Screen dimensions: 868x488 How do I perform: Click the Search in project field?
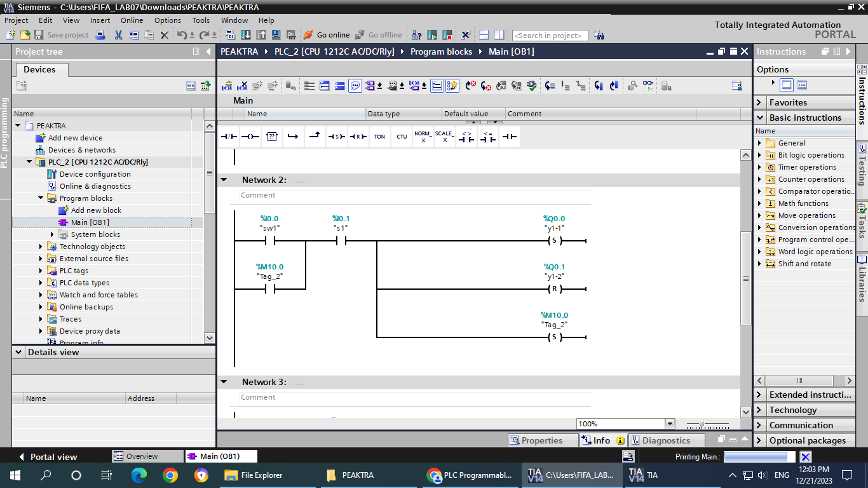point(550,36)
